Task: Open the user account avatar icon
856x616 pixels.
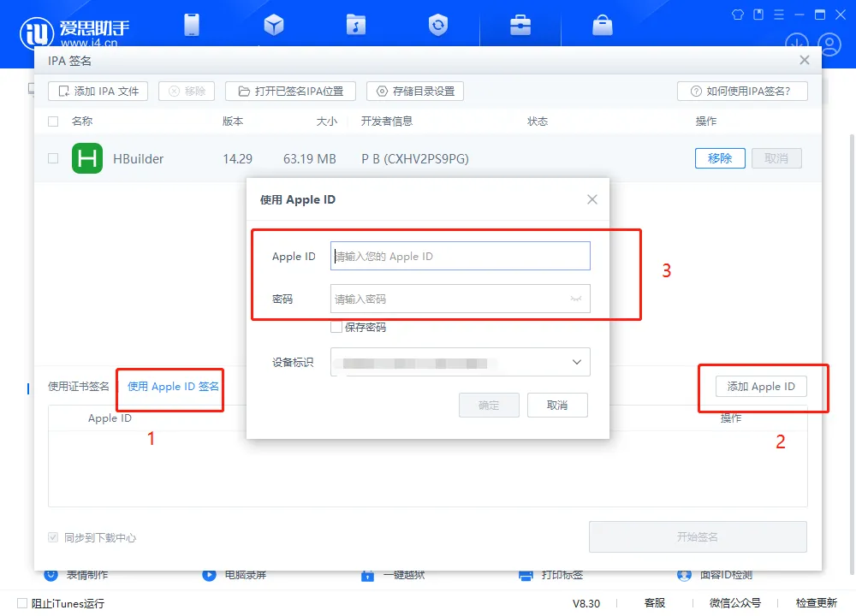Action: pos(829,44)
